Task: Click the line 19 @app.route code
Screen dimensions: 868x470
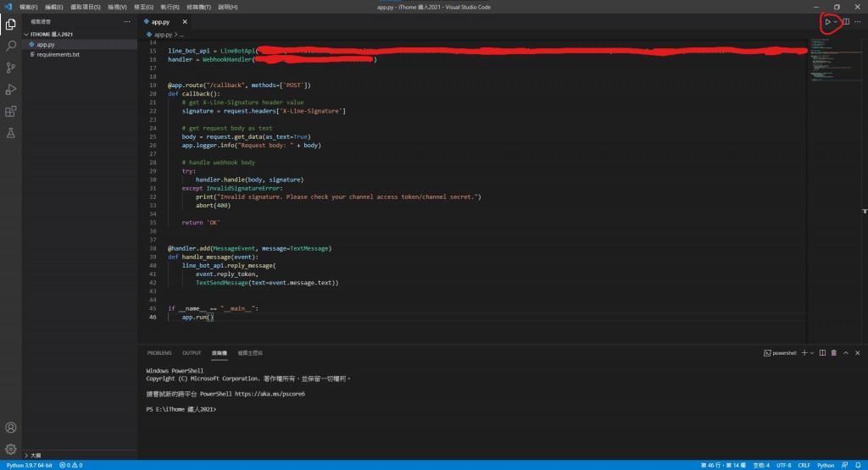Action: pos(239,86)
